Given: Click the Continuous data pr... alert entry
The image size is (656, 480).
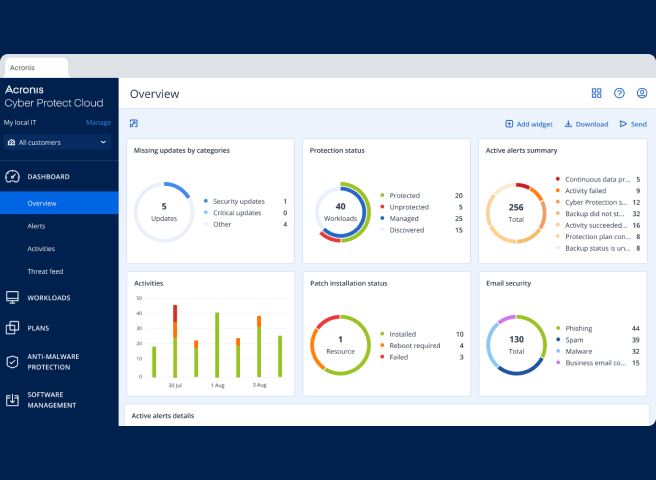Looking at the screenshot, I should [598, 179].
